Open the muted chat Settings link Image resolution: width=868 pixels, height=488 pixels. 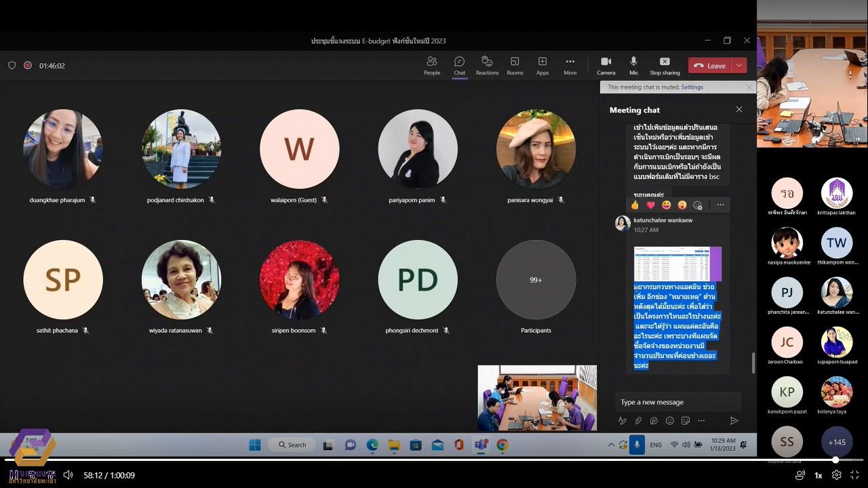pos(692,87)
